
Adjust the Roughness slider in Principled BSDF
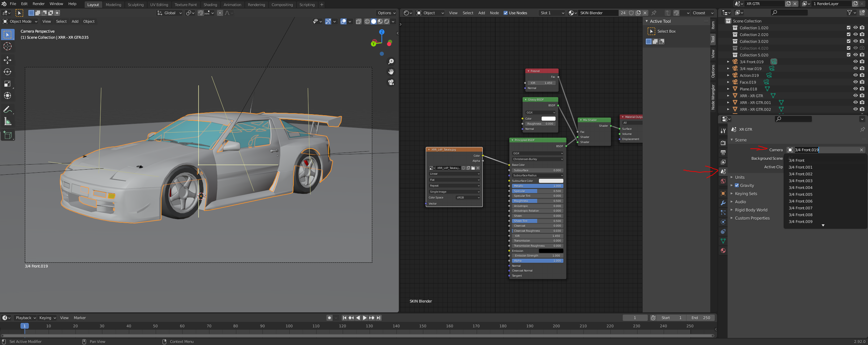click(537, 201)
